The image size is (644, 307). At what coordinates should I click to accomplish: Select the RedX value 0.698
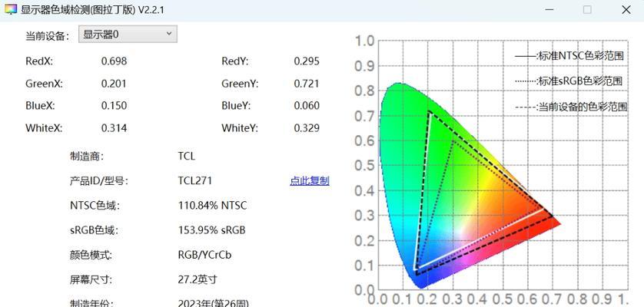point(115,61)
